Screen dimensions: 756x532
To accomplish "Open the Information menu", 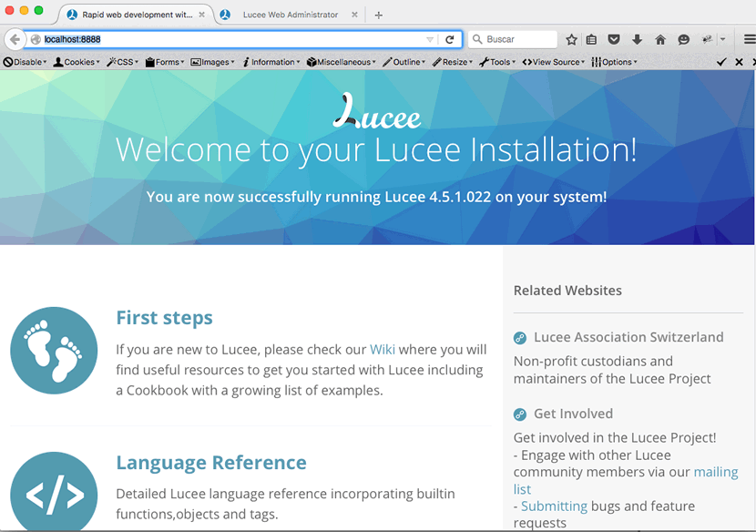I will [271, 62].
